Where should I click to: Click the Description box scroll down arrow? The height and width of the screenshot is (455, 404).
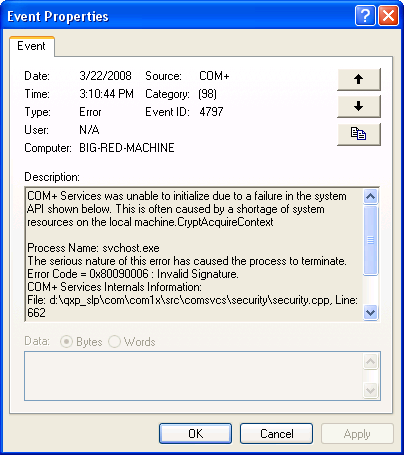pos(370,312)
